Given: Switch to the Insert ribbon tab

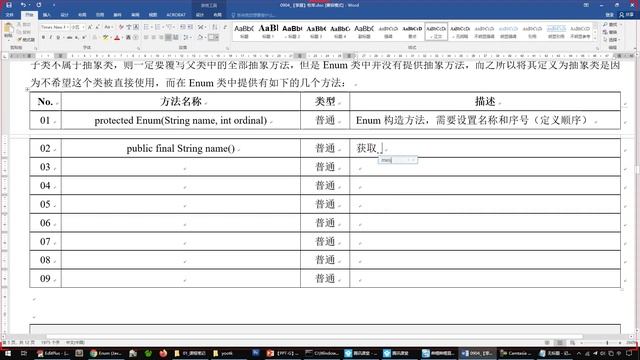Looking at the screenshot, I should (x=47, y=15).
